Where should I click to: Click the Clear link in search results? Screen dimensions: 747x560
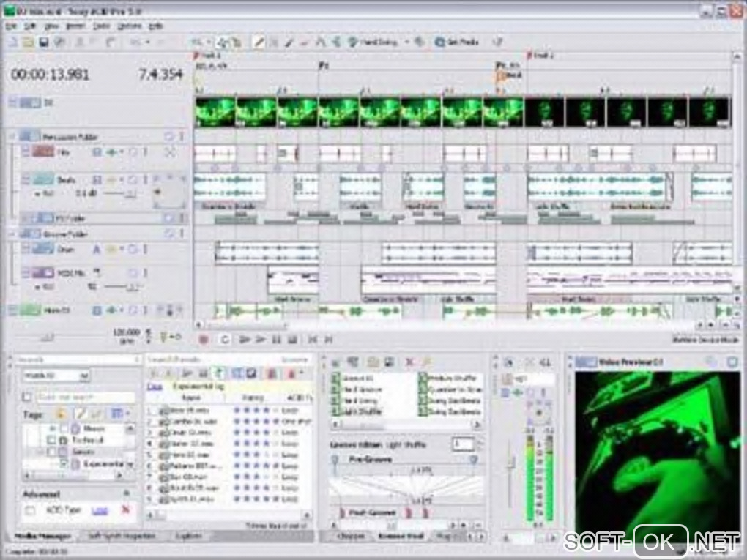pos(154,387)
